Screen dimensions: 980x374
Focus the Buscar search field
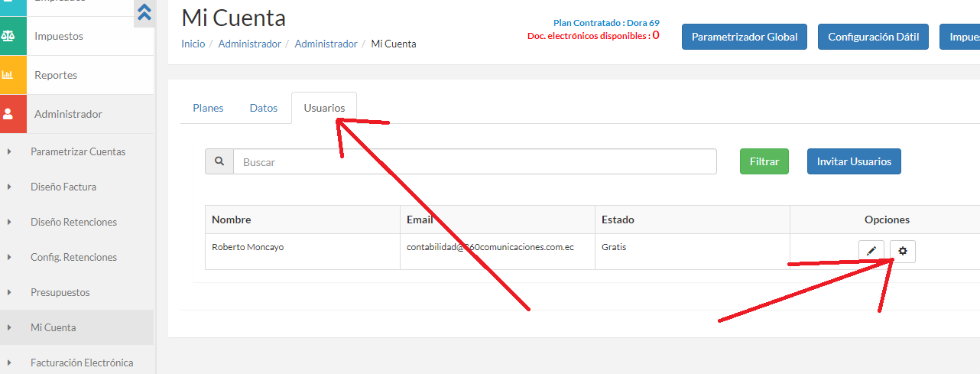coord(475,161)
